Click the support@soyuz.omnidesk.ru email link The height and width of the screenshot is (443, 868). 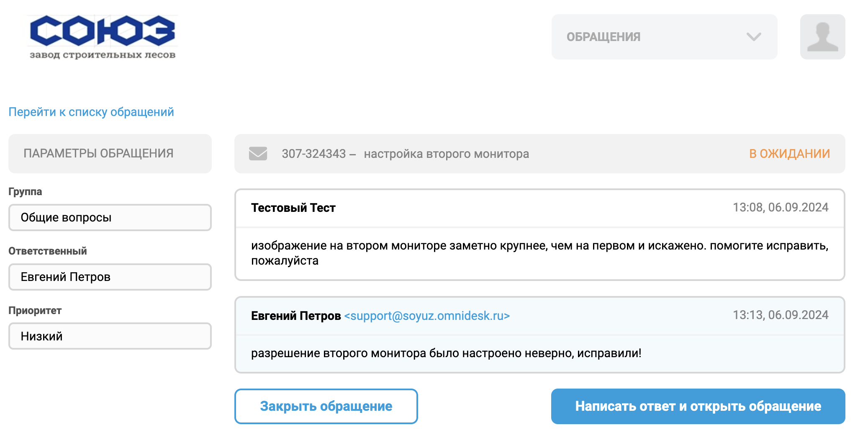(x=427, y=316)
